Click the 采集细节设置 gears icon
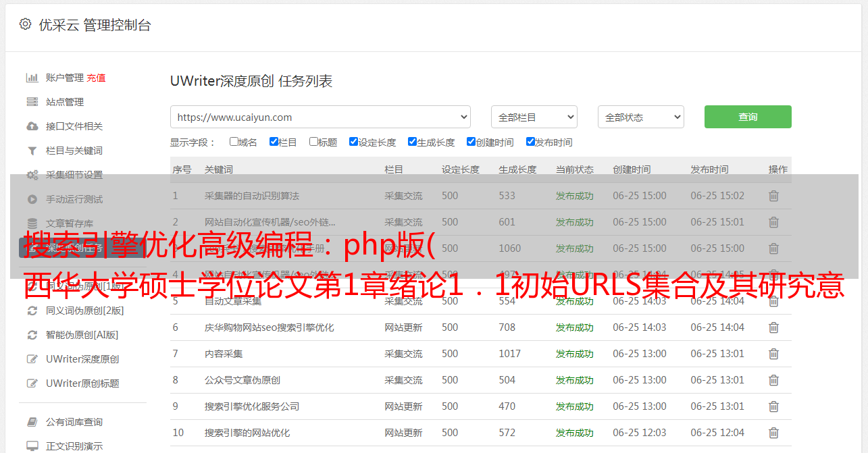 32,175
